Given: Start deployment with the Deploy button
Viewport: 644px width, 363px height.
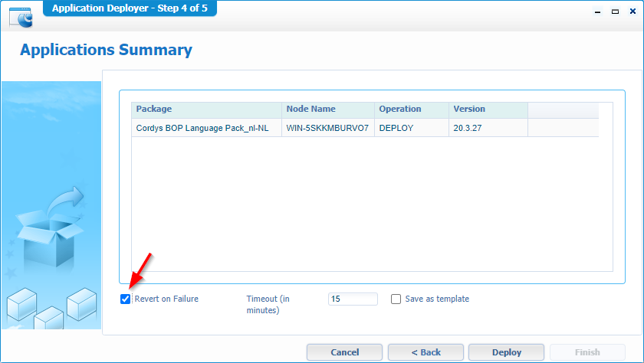Looking at the screenshot, I should (507, 352).
